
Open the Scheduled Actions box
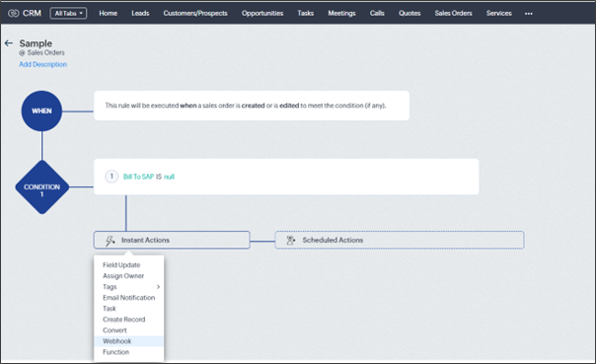[x=400, y=240]
